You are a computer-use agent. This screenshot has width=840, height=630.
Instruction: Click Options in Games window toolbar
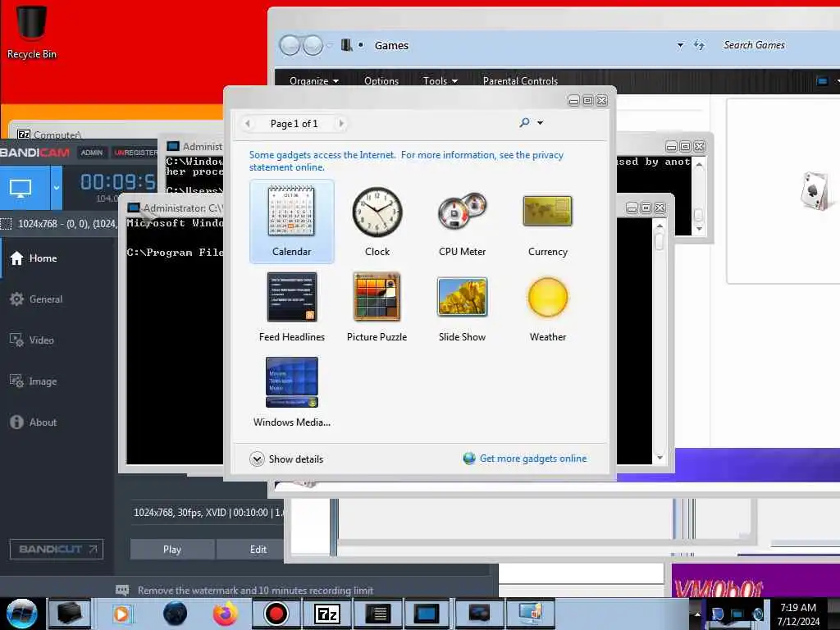point(381,81)
